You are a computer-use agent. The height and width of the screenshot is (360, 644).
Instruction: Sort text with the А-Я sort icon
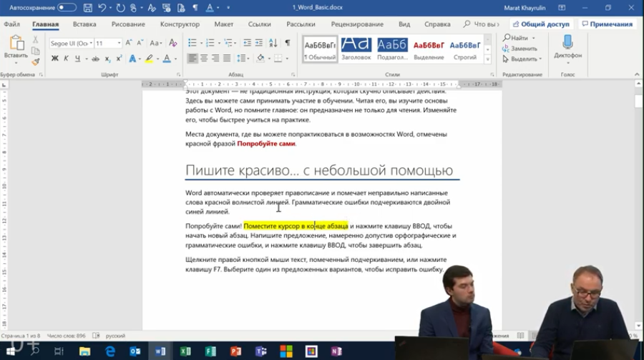pos(273,43)
